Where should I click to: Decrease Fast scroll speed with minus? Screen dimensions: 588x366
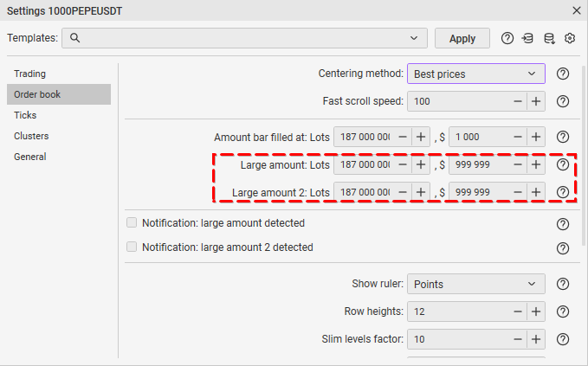pyautogui.click(x=518, y=101)
